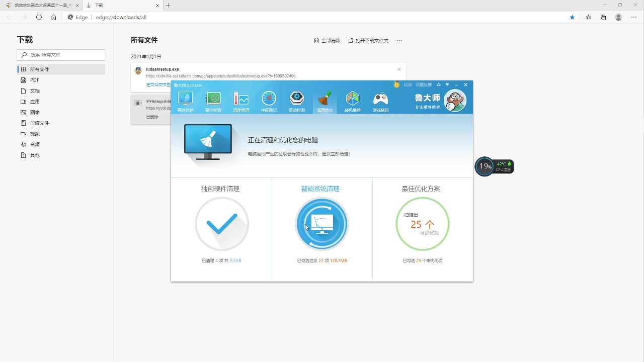Open downloads more options ellipsis

(399, 41)
